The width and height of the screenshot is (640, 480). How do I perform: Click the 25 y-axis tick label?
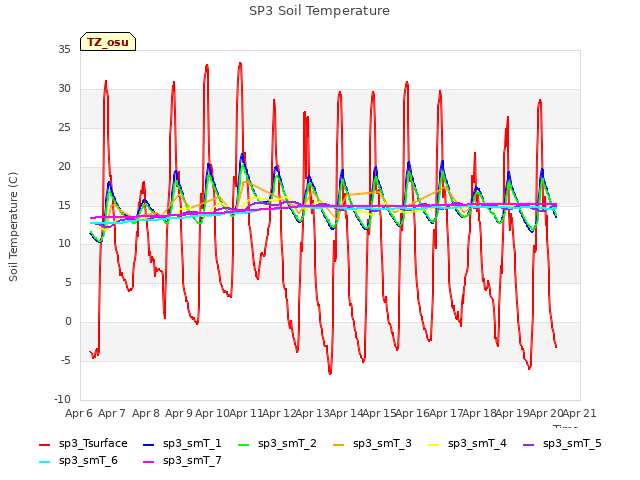(64, 128)
